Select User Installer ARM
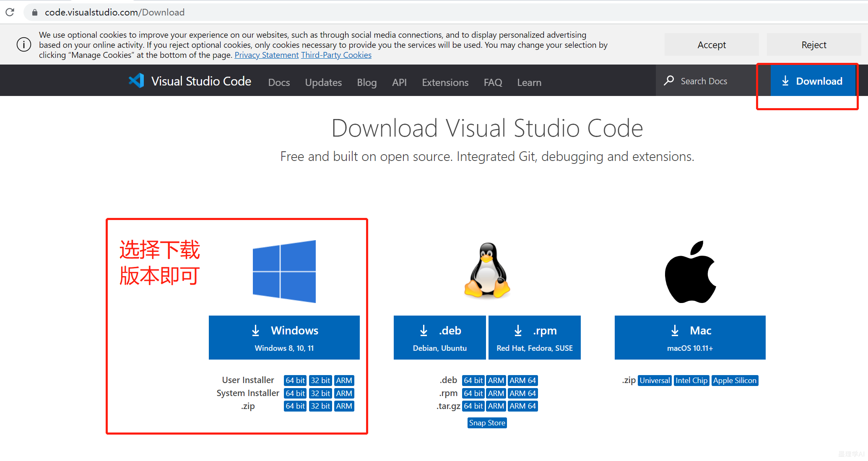The image size is (868, 461). point(344,381)
